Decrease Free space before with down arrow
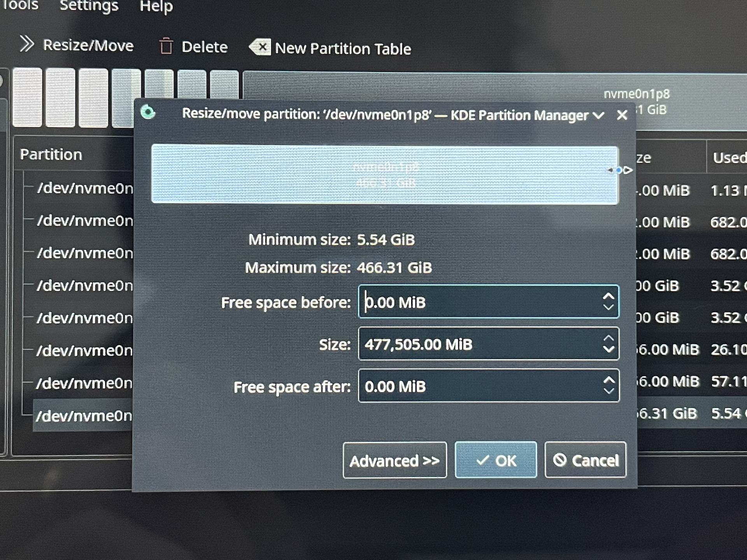Image resolution: width=747 pixels, height=560 pixels. tap(608, 307)
